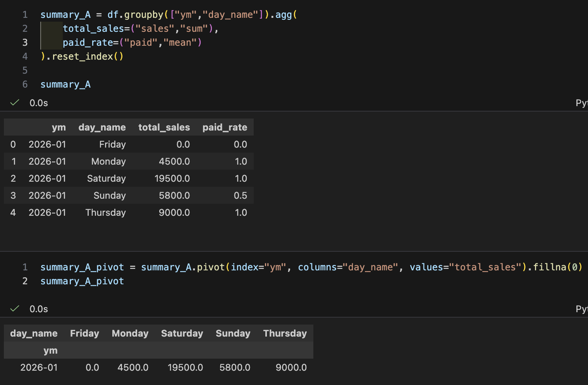Click the 'total_sales' column header
Image resolution: width=588 pixels, height=385 pixels.
[164, 127]
